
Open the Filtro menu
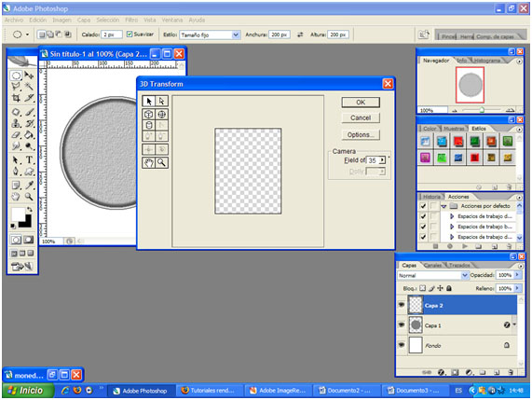coord(131,20)
